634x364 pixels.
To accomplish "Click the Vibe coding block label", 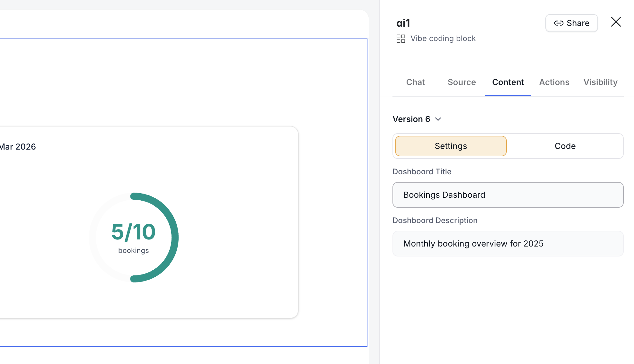I will [x=443, y=39].
